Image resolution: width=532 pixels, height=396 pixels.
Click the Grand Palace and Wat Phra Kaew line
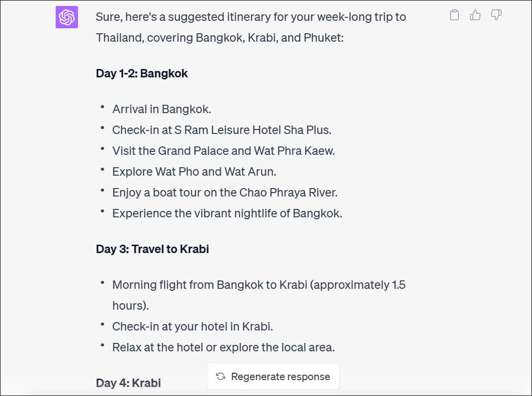tap(224, 151)
